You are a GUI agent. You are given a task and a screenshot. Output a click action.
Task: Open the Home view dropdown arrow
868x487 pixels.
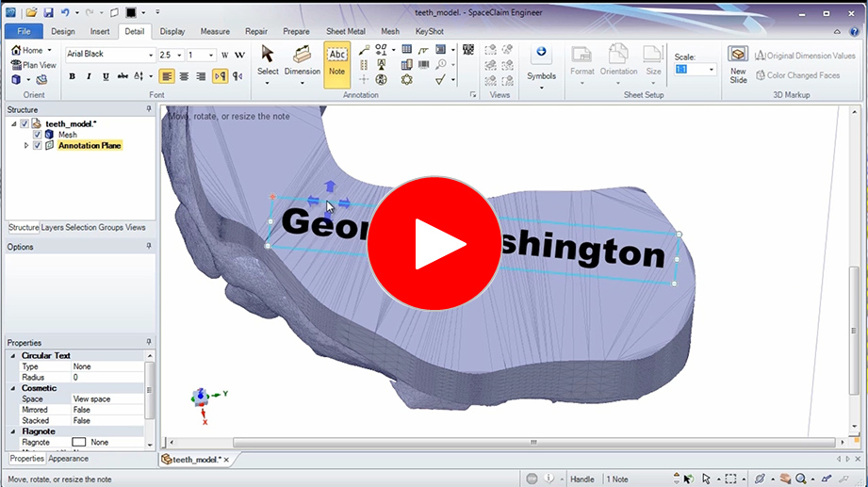click(49, 50)
